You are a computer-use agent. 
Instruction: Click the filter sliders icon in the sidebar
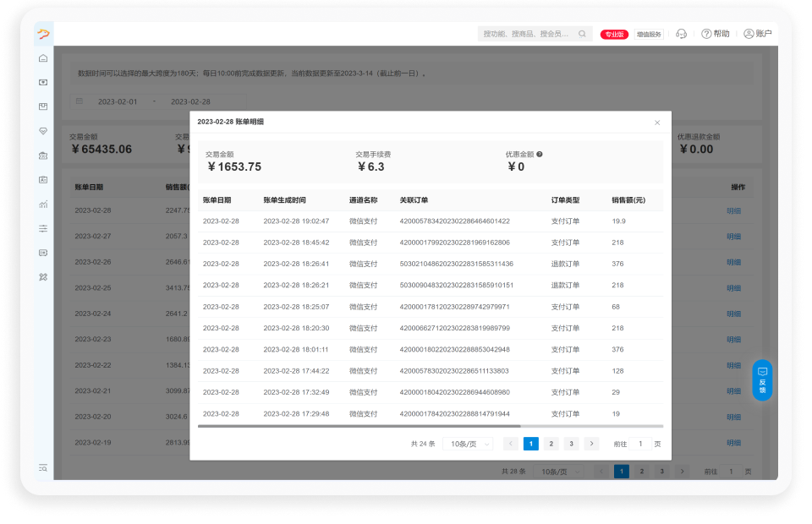coord(43,228)
